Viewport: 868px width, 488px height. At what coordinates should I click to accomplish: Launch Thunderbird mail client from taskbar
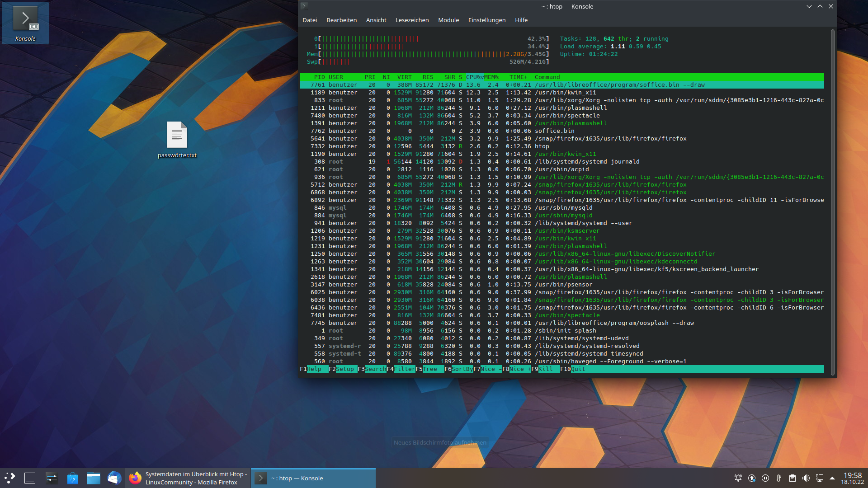114,478
